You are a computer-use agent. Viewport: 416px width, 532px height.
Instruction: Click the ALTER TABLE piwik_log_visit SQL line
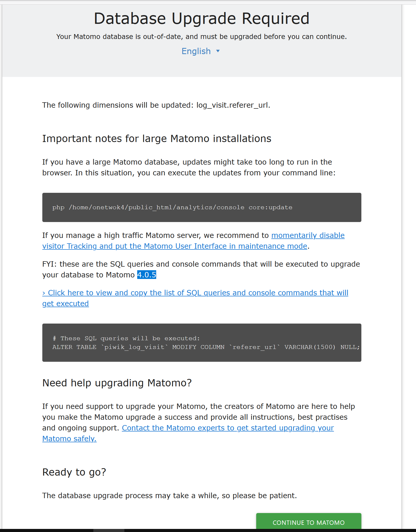pos(206,347)
